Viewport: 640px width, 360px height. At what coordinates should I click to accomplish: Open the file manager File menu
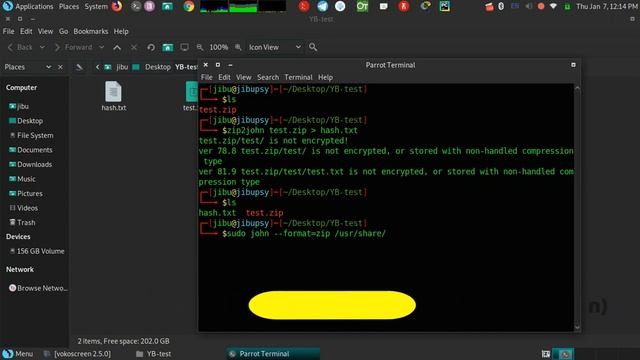(8, 31)
